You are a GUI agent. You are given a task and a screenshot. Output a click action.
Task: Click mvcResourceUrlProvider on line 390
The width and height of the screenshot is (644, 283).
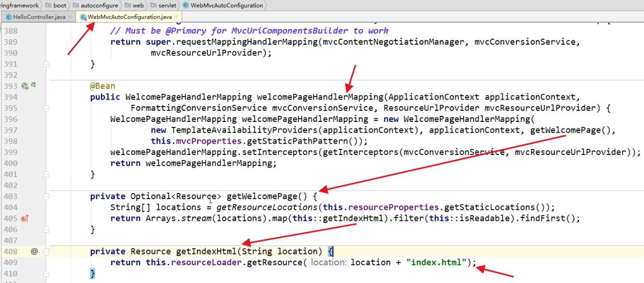pos(206,53)
